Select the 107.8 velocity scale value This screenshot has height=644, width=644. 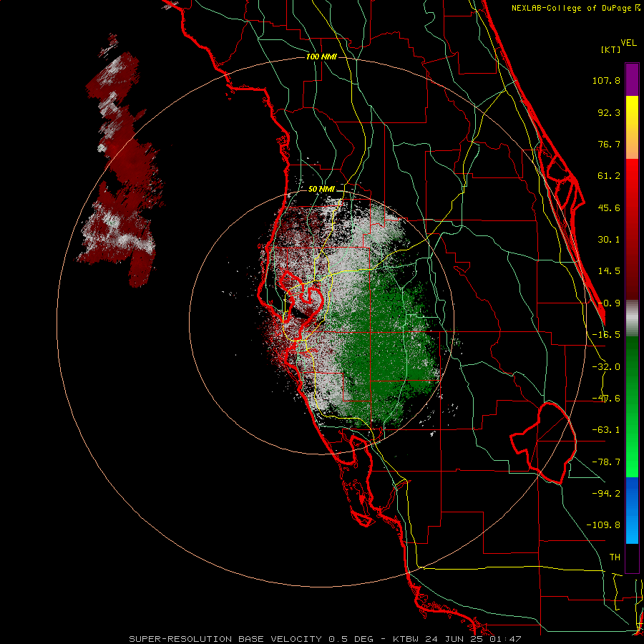point(606,80)
